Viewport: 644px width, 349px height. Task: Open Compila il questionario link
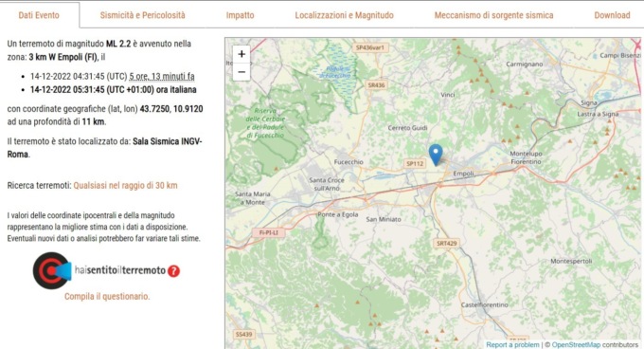pos(107,297)
